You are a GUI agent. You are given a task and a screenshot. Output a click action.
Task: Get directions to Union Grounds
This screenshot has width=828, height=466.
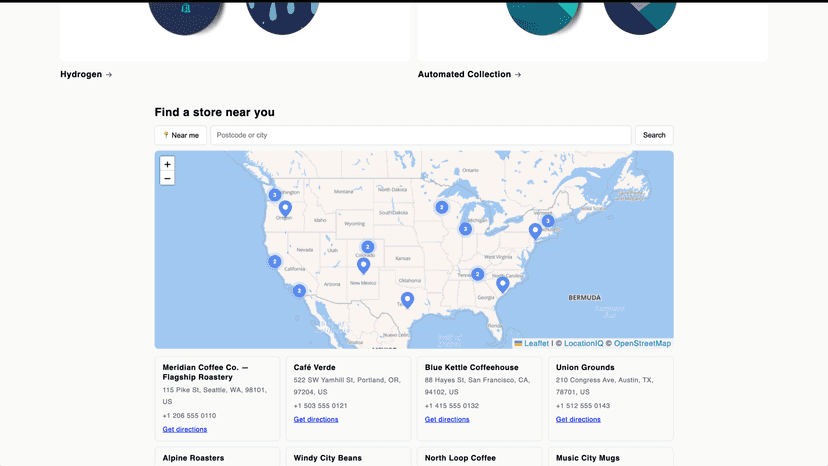[578, 420]
